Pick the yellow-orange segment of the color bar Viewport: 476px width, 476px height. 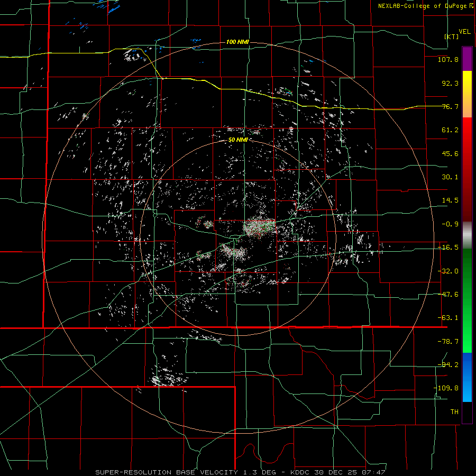point(467,94)
